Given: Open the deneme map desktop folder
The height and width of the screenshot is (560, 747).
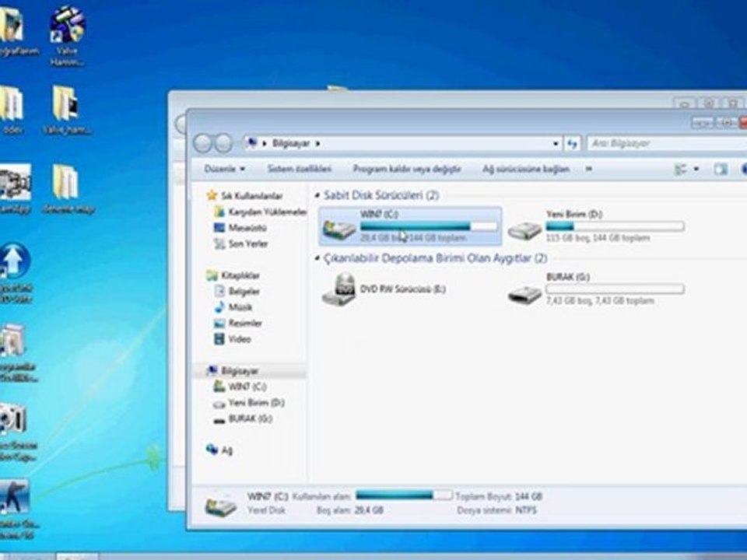Looking at the screenshot, I should tap(68, 189).
